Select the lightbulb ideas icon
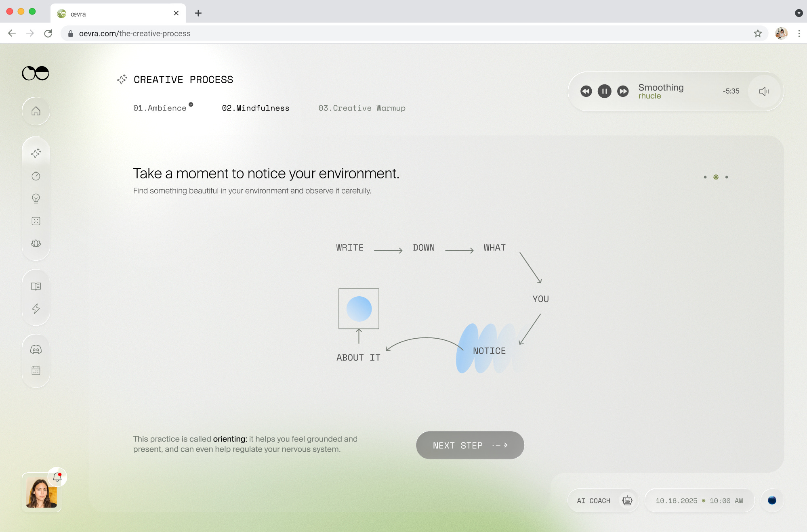 [36, 198]
